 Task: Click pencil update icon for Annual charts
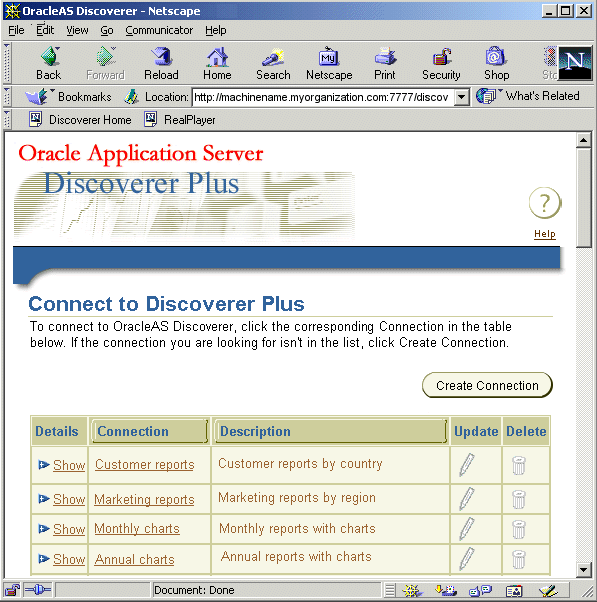click(467, 559)
